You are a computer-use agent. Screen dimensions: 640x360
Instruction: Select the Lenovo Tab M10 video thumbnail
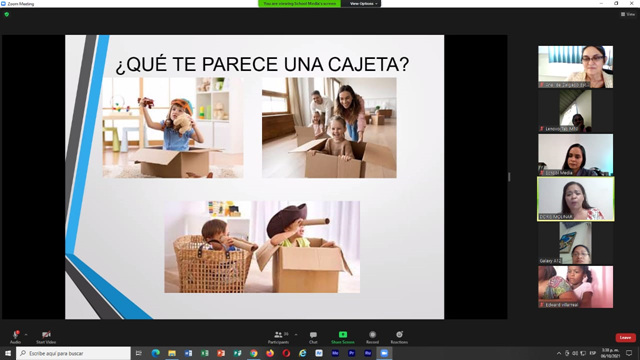tap(576, 111)
